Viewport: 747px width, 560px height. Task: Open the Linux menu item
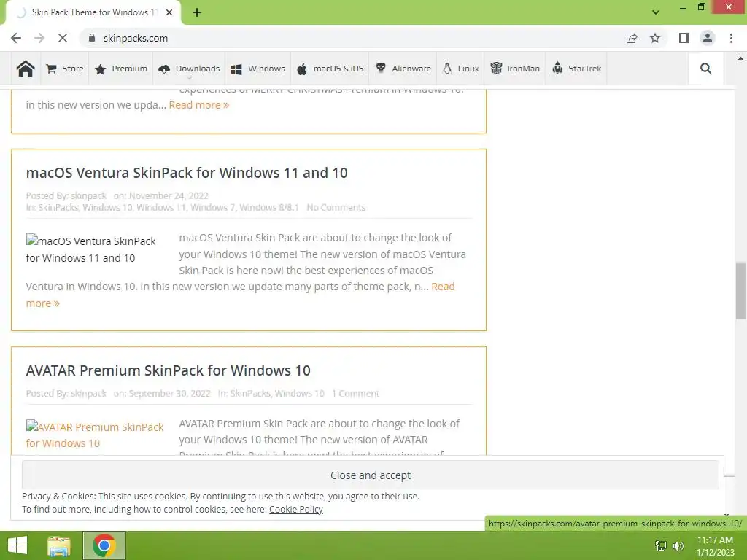point(460,69)
